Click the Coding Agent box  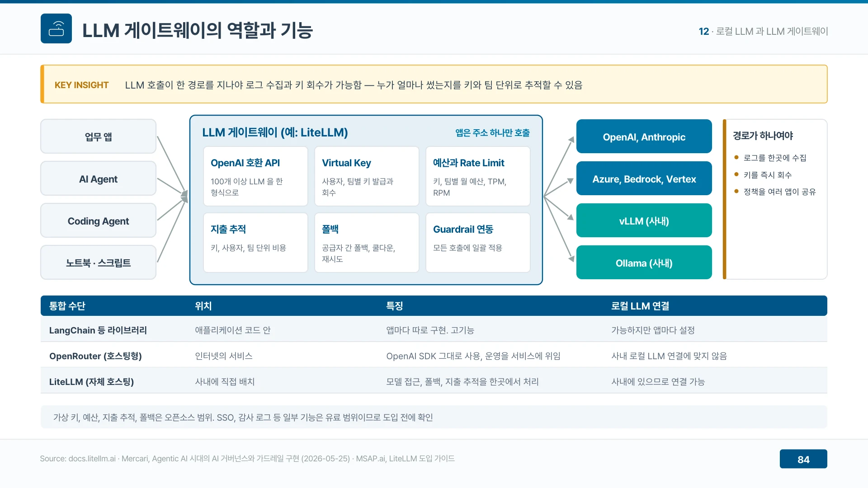click(98, 221)
